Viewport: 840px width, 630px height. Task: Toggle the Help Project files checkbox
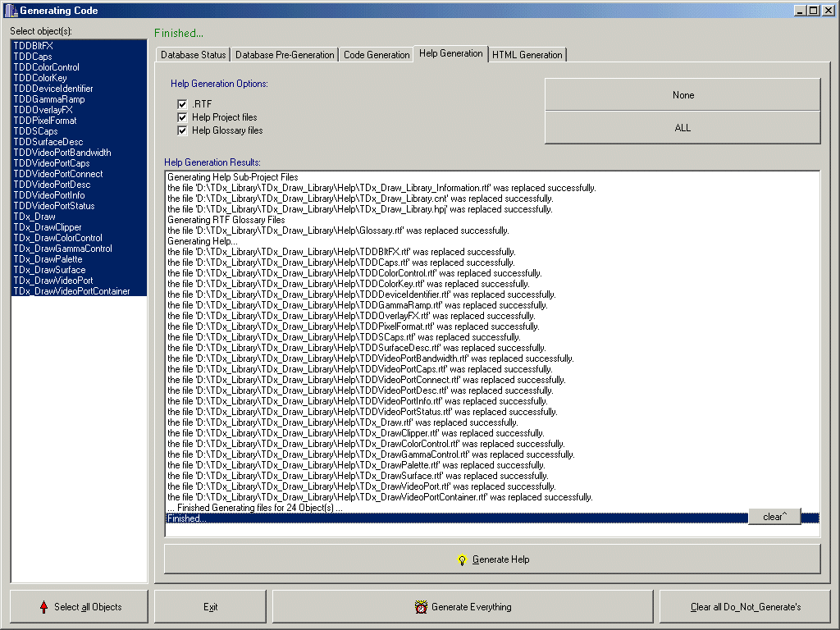[183, 117]
